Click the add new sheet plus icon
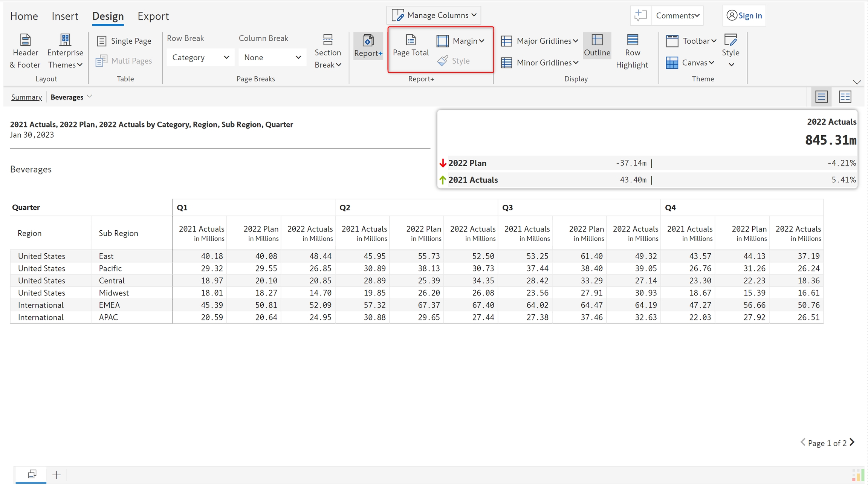 tap(57, 475)
